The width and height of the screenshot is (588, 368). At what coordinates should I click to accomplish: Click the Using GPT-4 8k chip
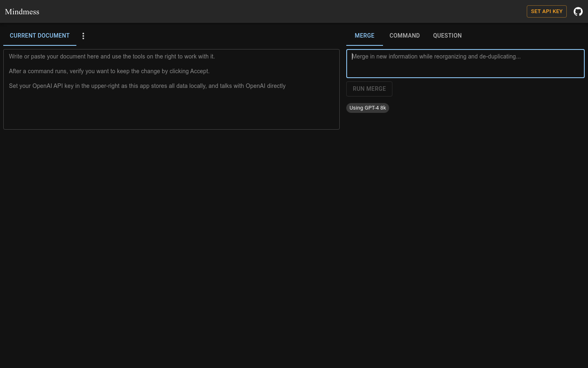367,108
